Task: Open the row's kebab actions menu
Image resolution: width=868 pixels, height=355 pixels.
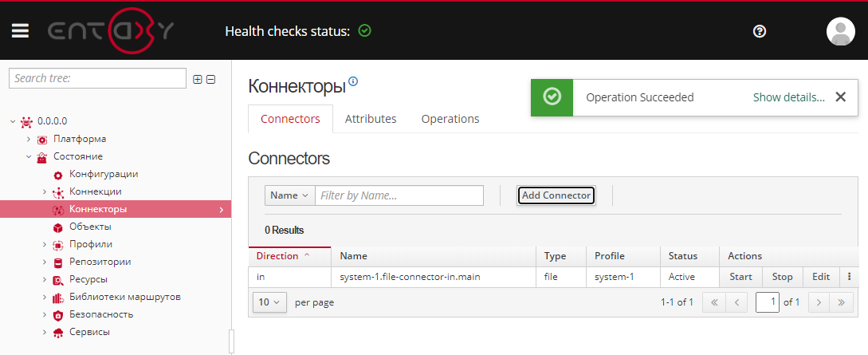Action: 849,277
